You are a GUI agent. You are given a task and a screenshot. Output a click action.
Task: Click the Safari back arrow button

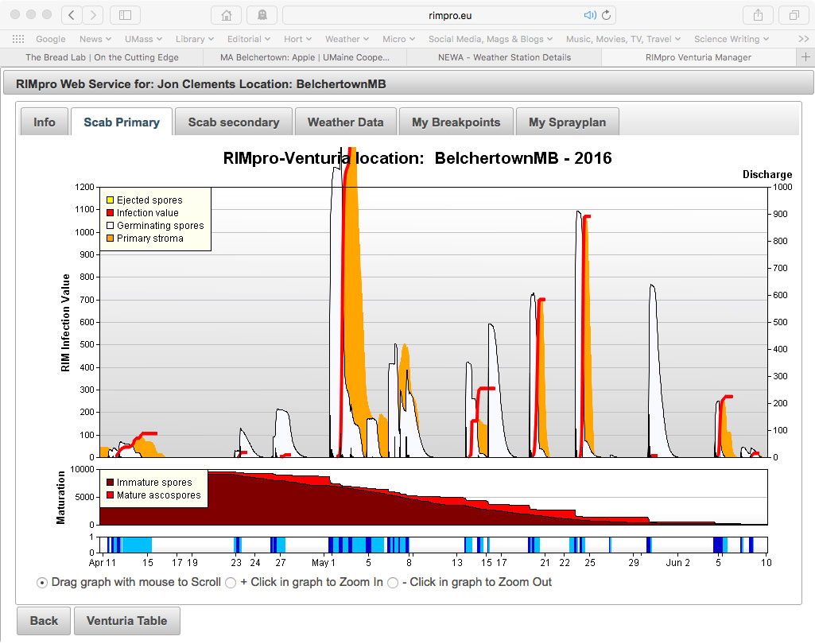[72, 15]
